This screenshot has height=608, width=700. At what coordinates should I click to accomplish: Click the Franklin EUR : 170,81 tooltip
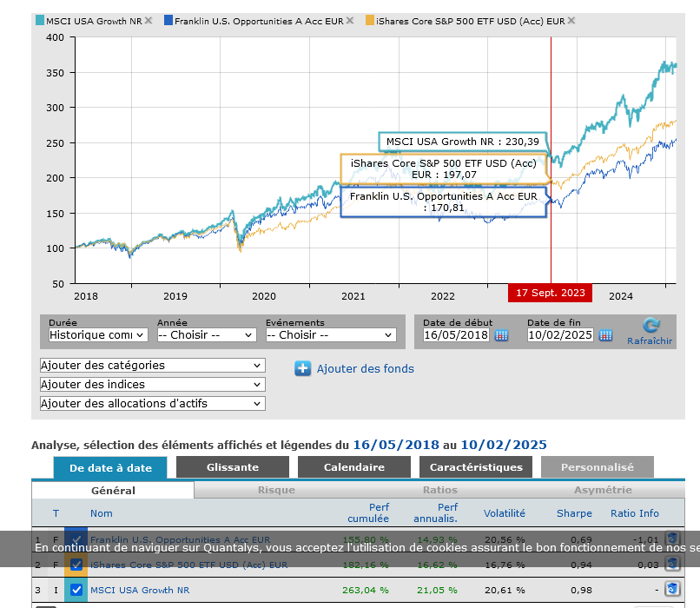coord(443,202)
